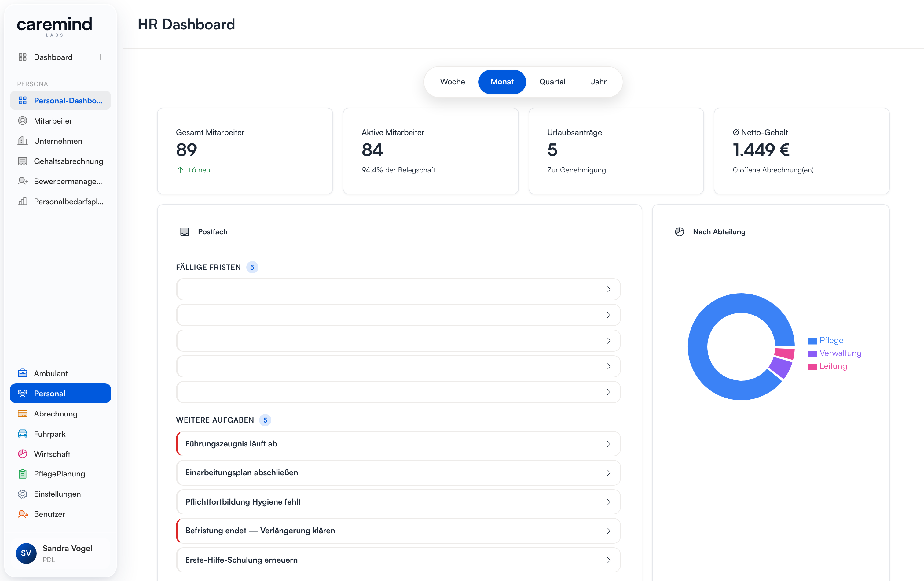This screenshot has width=924, height=581.
Task: Expand the first Fällige Fristen row chevron
Action: pos(609,289)
